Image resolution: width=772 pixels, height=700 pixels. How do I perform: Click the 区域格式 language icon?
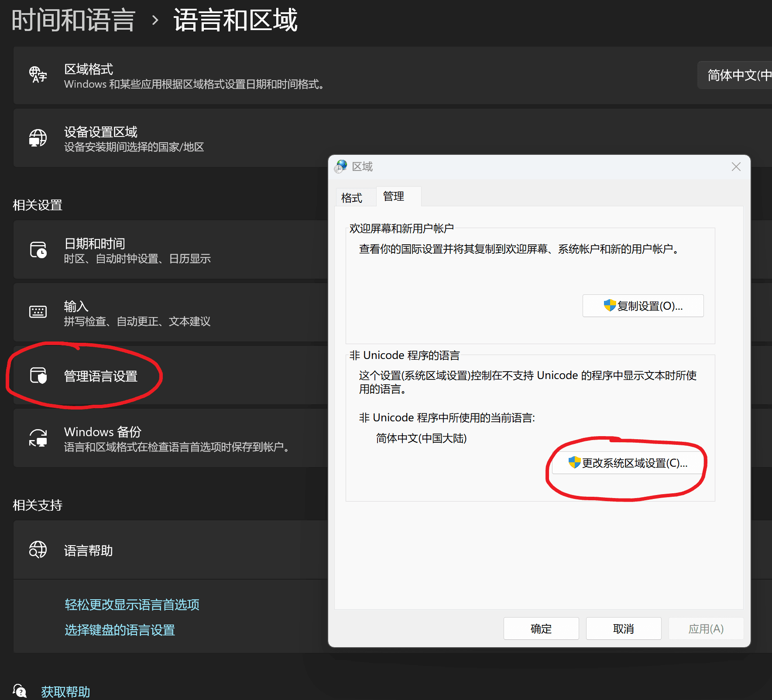(x=38, y=75)
